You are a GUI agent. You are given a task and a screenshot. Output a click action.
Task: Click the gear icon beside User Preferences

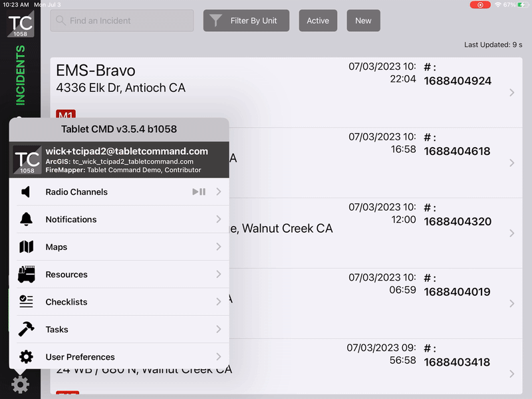pyautogui.click(x=26, y=357)
